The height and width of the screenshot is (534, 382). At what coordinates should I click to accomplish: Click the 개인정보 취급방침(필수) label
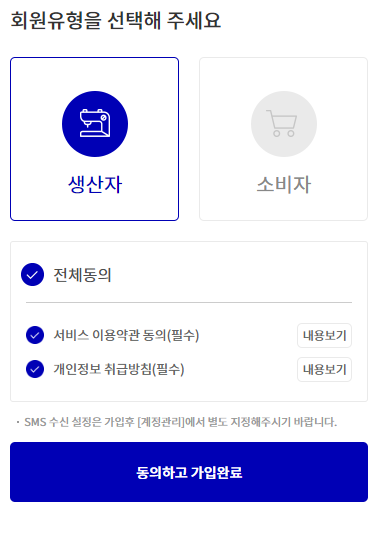tap(119, 369)
